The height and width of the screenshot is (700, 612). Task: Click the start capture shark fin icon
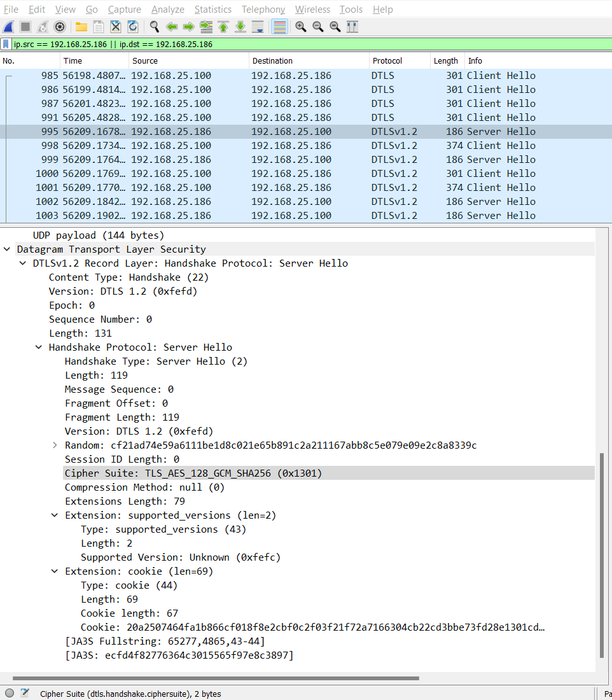tap(8, 27)
